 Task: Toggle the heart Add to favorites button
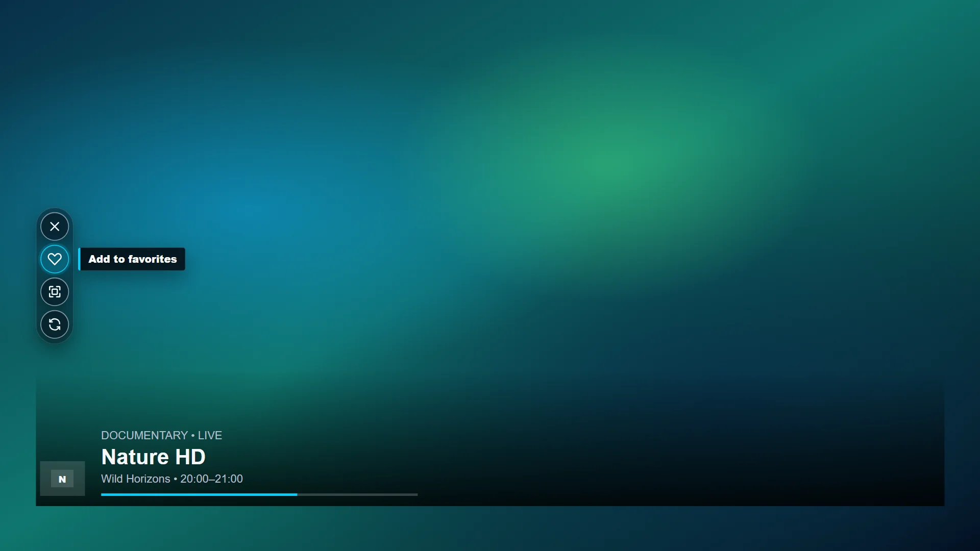[x=55, y=259]
